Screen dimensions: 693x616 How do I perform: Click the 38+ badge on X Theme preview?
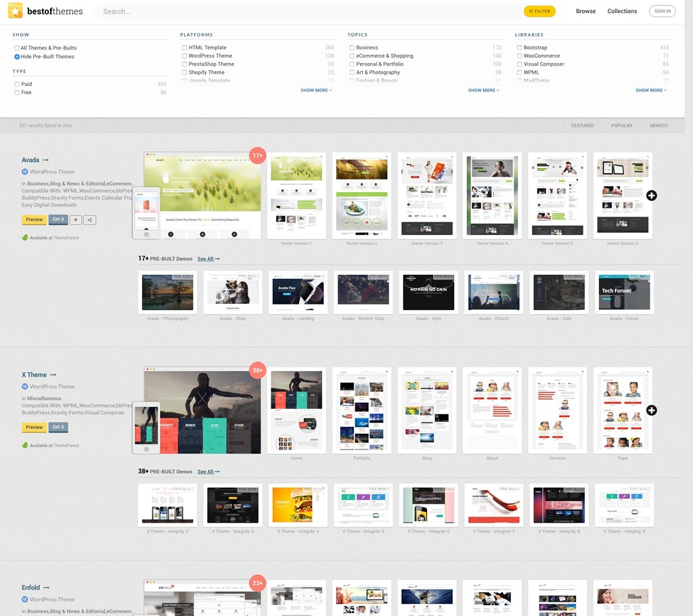click(258, 370)
